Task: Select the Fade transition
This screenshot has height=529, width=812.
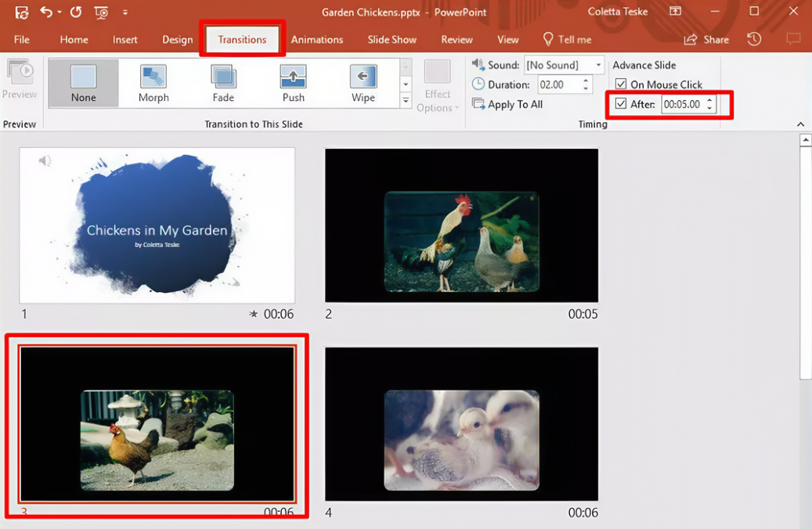Action: point(222,82)
